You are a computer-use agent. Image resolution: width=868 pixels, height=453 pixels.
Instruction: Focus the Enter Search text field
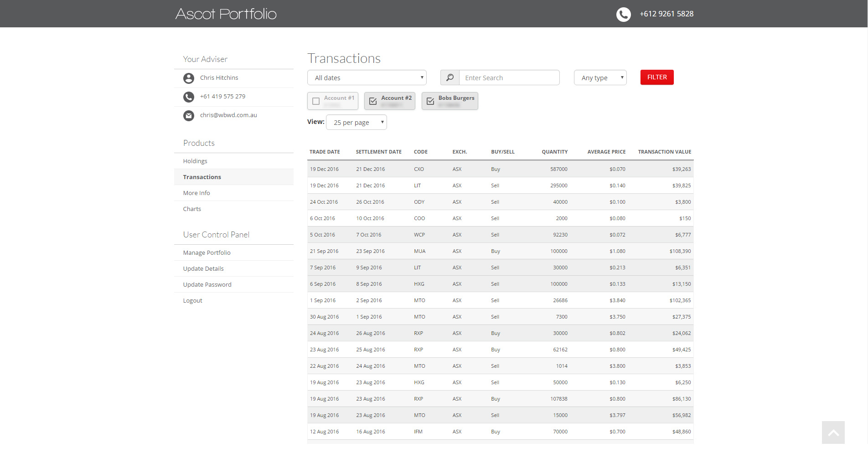[x=509, y=78]
